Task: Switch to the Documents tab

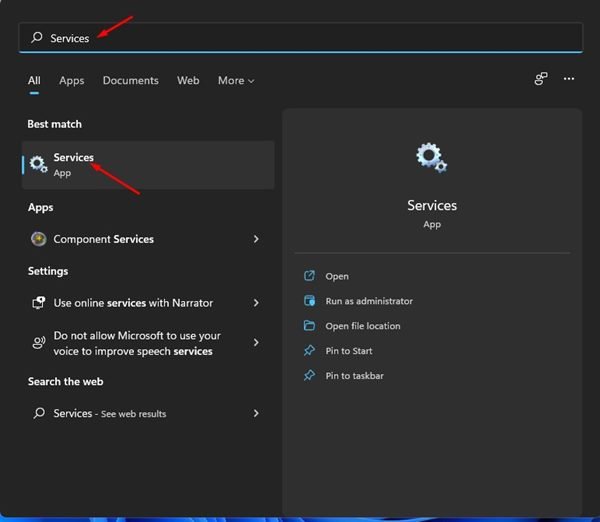Action: coord(130,80)
